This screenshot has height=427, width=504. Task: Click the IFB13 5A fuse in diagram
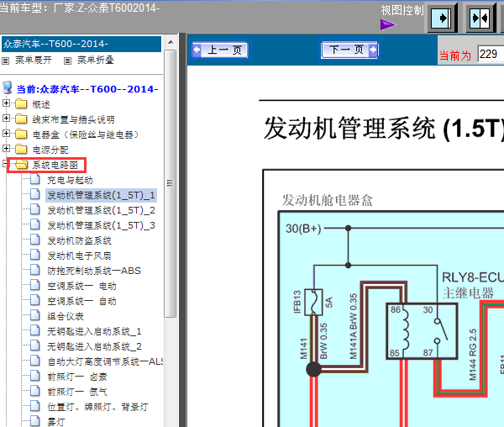click(x=313, y=303)
